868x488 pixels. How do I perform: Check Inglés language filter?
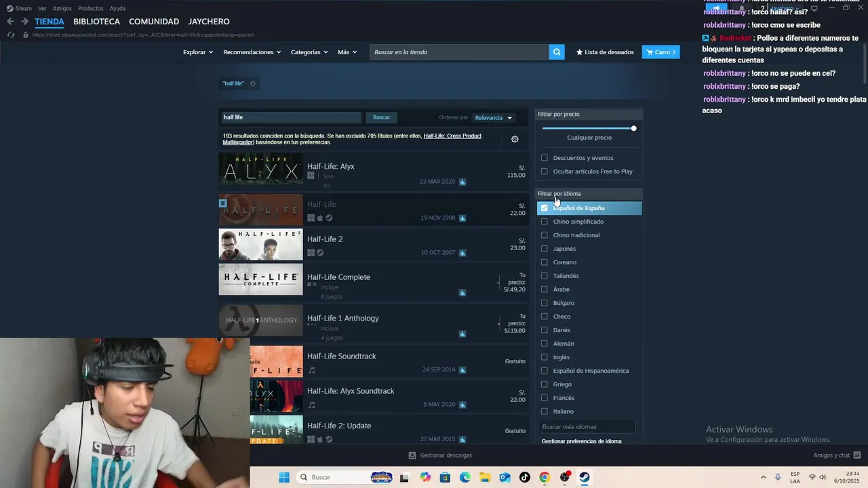[544, 357]
